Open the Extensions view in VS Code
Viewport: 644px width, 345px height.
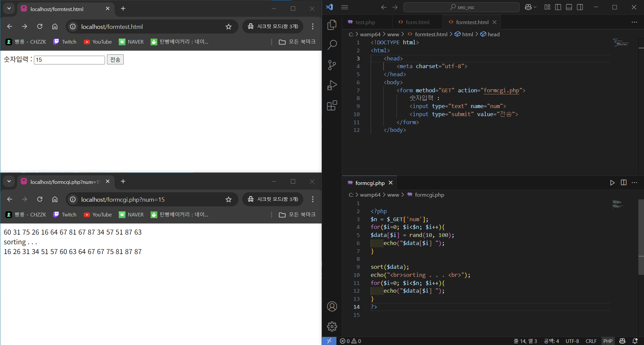coord(332,105)
